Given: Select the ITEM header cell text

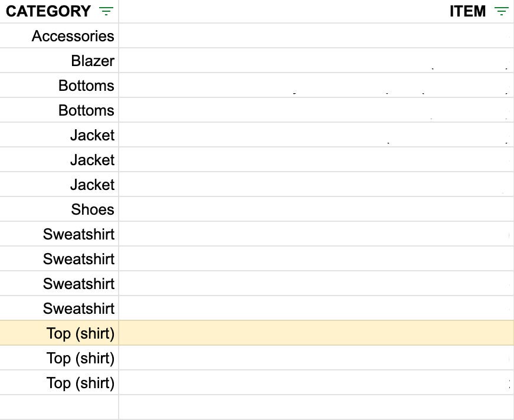Looking at the screenshot, I should coord(467,11).
